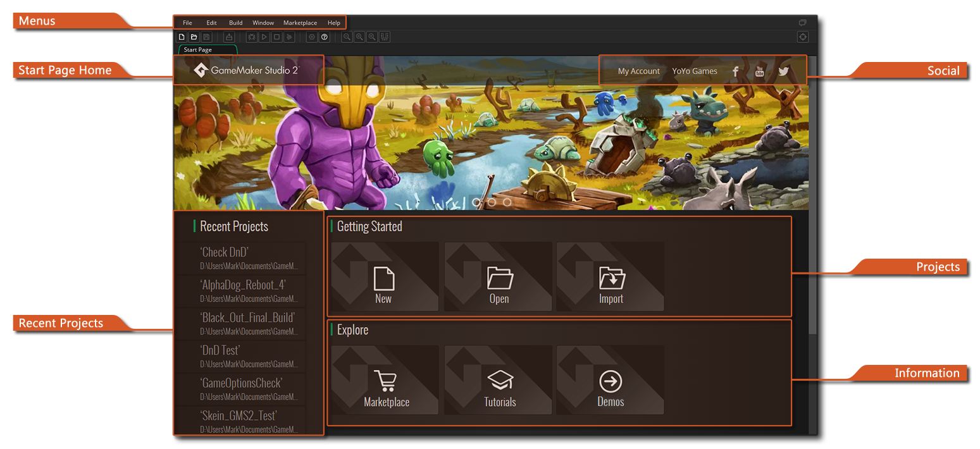Viewport: 980px width, 449px height.
Task: Open the Marketplace menu
Action: (300, 22)
